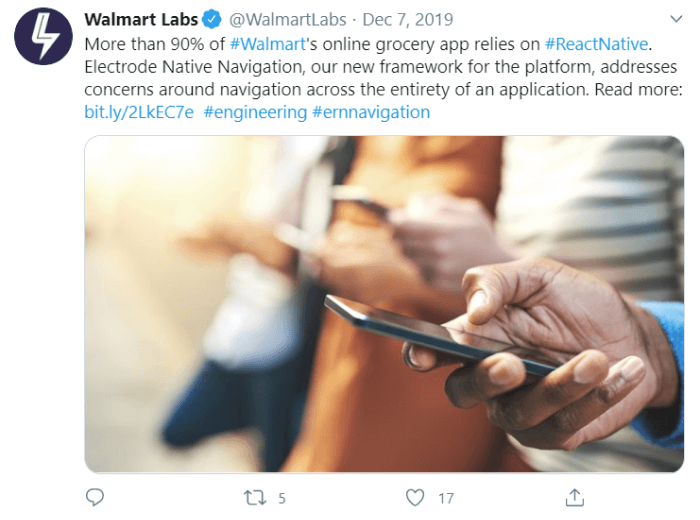The image size is (700, 520).
Task: Reply to the tweet via speech bubble
Action: tap(95, 497)
